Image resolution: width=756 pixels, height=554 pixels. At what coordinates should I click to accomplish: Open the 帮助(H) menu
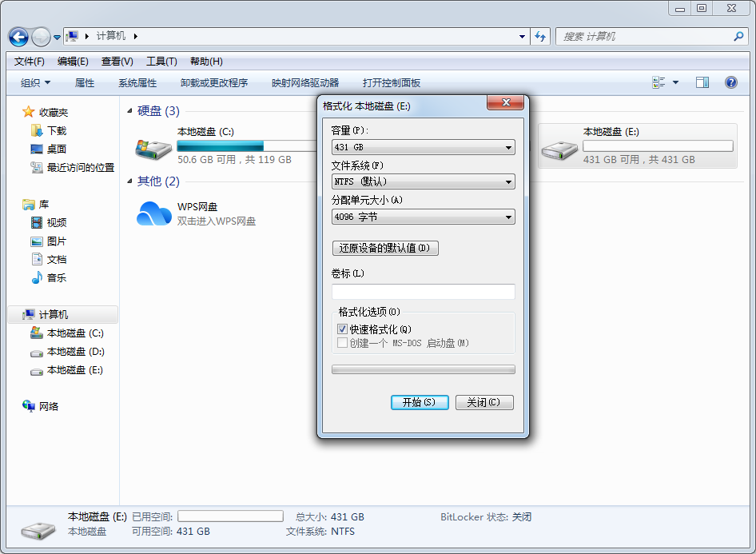(x=206, y=62)
